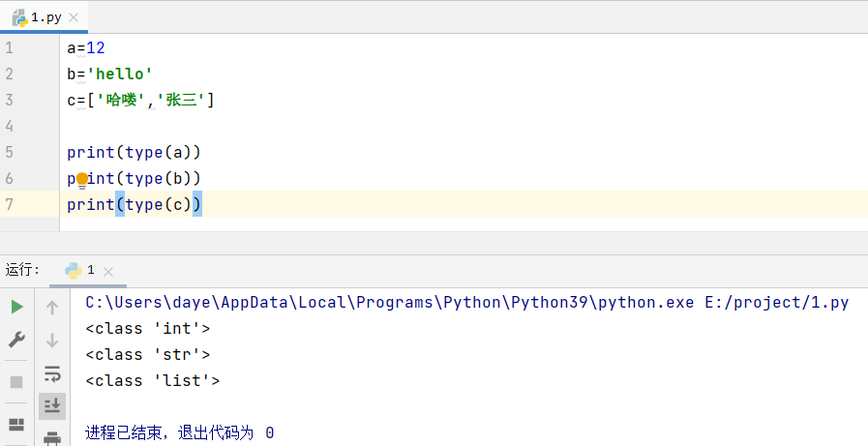Click the '哈喽' string in list

121,101
